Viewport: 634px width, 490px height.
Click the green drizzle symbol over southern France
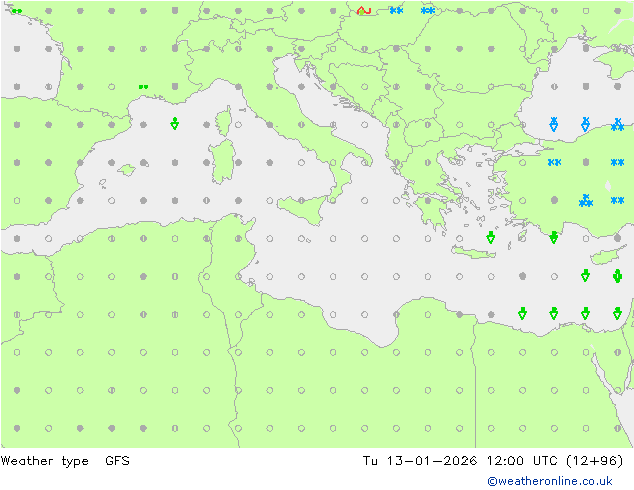[144, 87]
